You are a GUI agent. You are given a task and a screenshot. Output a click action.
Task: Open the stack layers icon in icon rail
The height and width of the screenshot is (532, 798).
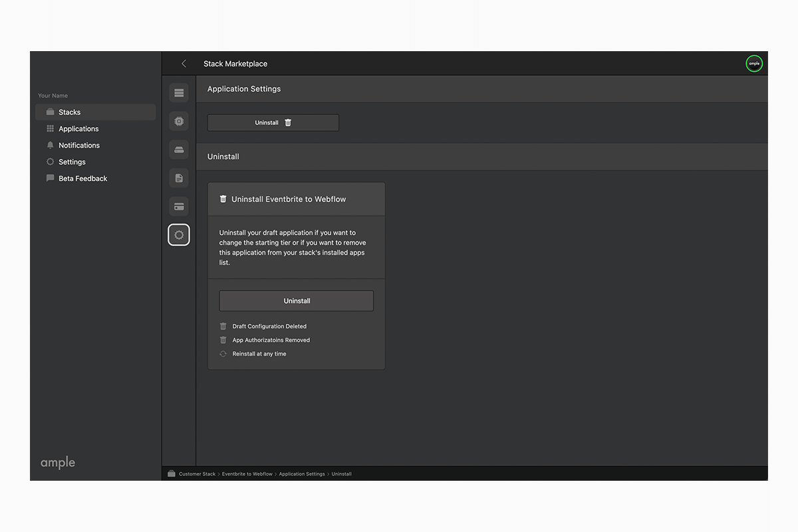179,93
